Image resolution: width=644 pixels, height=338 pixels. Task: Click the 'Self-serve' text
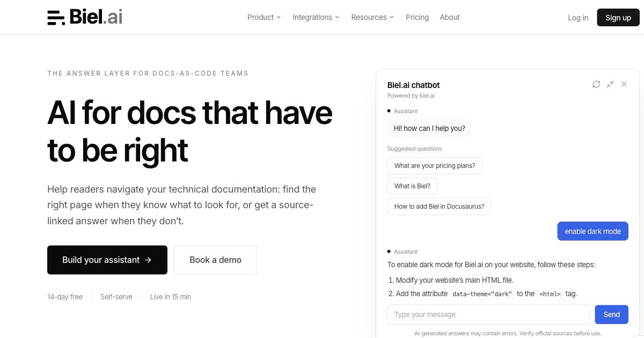pyautogui.click(x=116, y=297)
